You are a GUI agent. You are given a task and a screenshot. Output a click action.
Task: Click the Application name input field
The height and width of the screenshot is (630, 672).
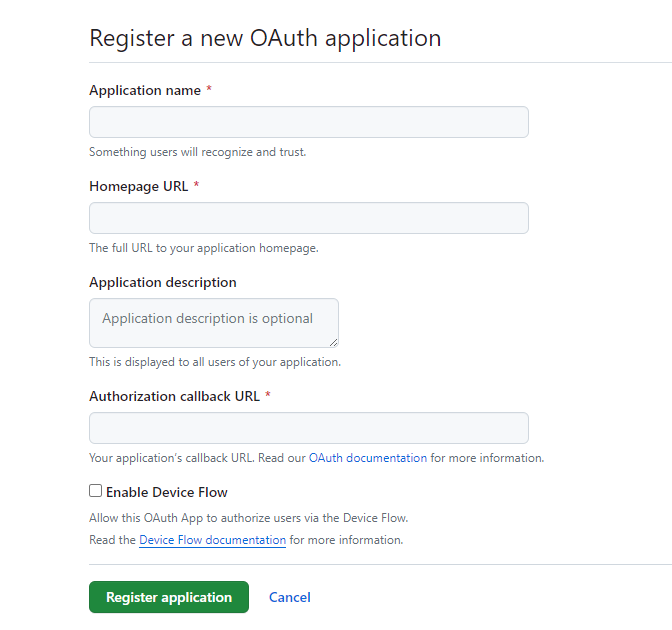pyautogui.click(x=308, y=122)
